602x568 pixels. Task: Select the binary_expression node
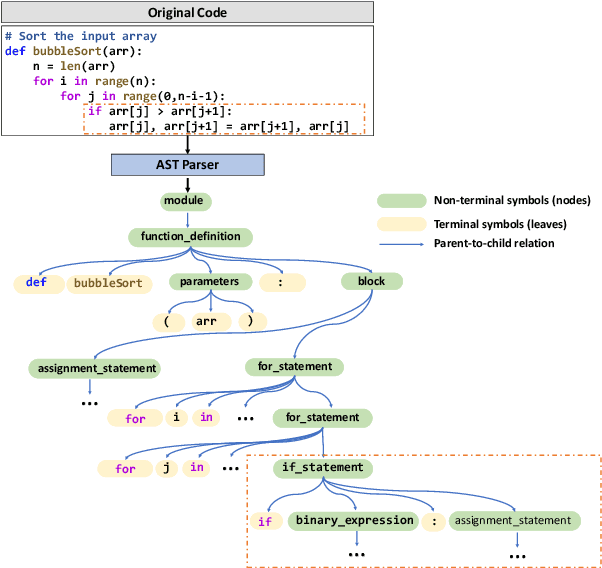(355, 520)
